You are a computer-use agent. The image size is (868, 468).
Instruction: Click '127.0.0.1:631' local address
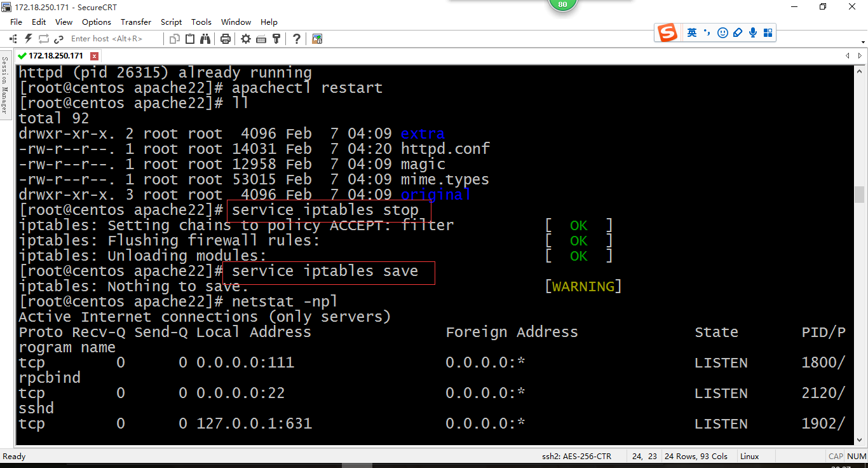(254, 423)
